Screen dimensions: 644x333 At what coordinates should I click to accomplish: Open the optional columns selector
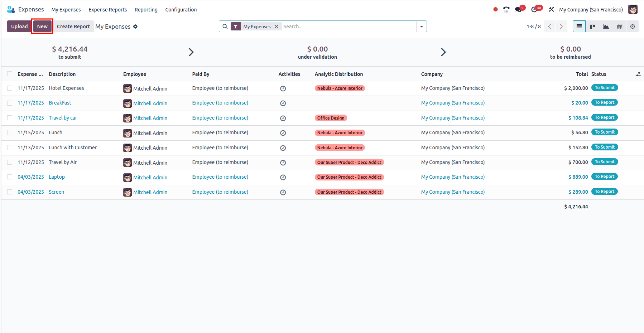pos(638,74)
